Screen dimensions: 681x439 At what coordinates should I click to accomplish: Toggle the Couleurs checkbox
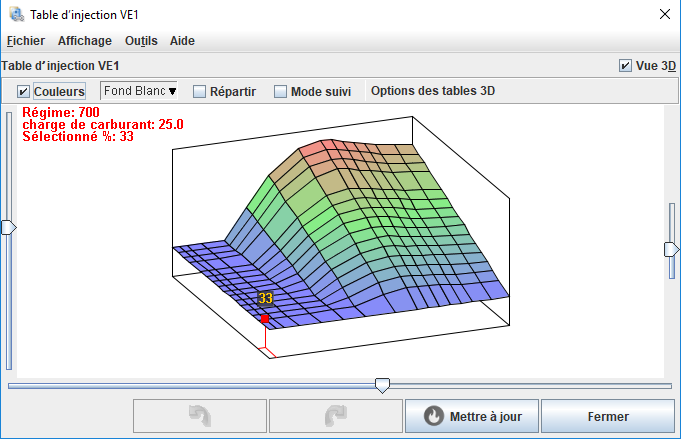coord(24,91)
